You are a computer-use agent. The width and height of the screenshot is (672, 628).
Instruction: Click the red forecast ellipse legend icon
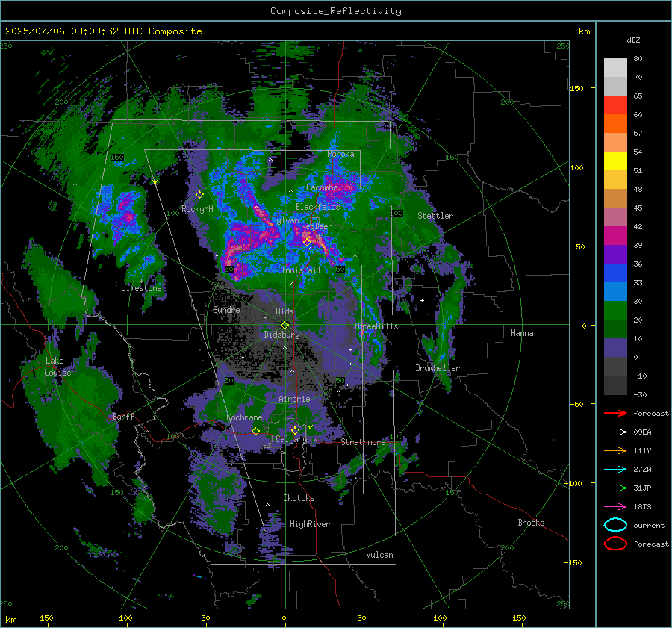615,544
